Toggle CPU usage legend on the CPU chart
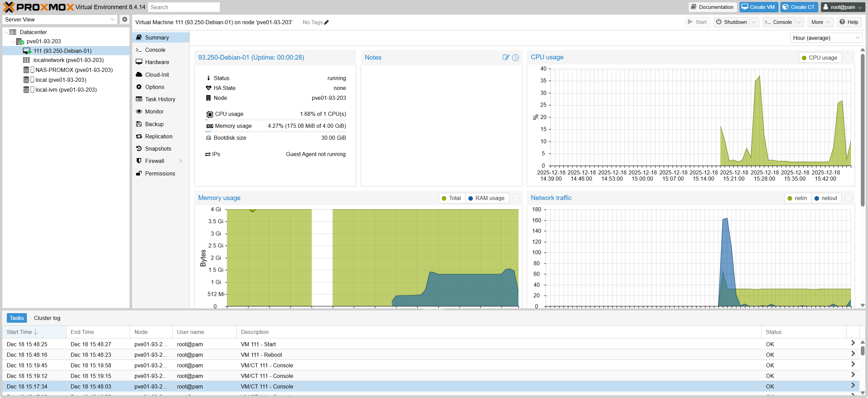Screen dimensions: 868x398 click(820, 57)
